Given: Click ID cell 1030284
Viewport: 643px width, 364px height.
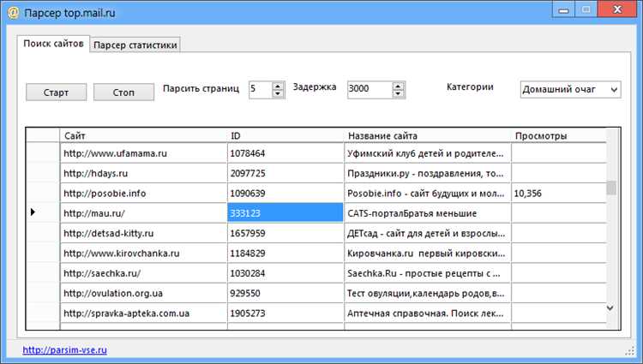Looking at the screenshot, I should click(x=285, y=273).
